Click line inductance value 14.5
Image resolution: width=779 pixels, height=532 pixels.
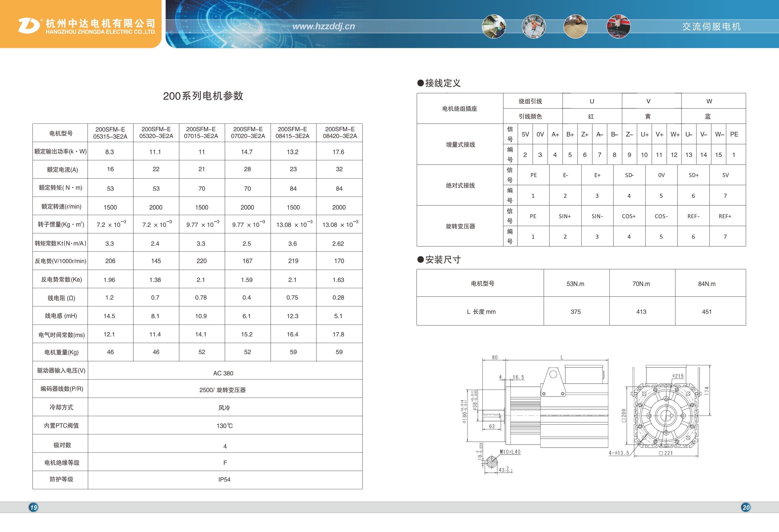(109, 316)
